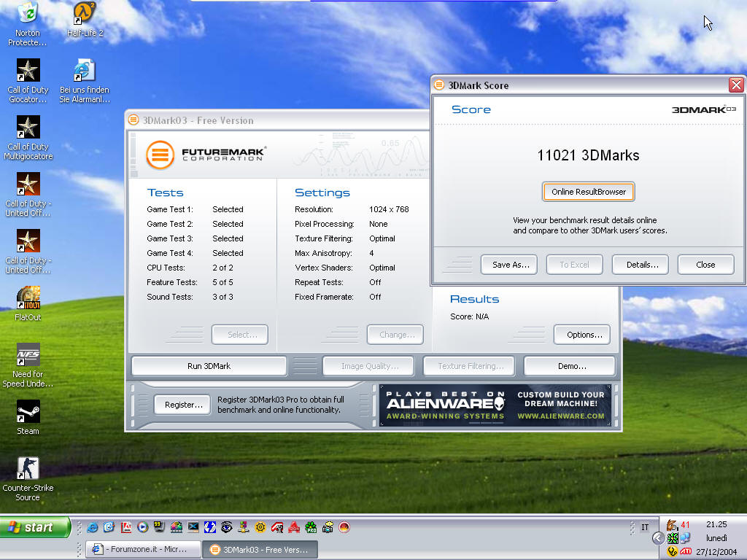
Task: Expand hidden system tray icons
Action: pyautogui.click(x=658, y=538)
